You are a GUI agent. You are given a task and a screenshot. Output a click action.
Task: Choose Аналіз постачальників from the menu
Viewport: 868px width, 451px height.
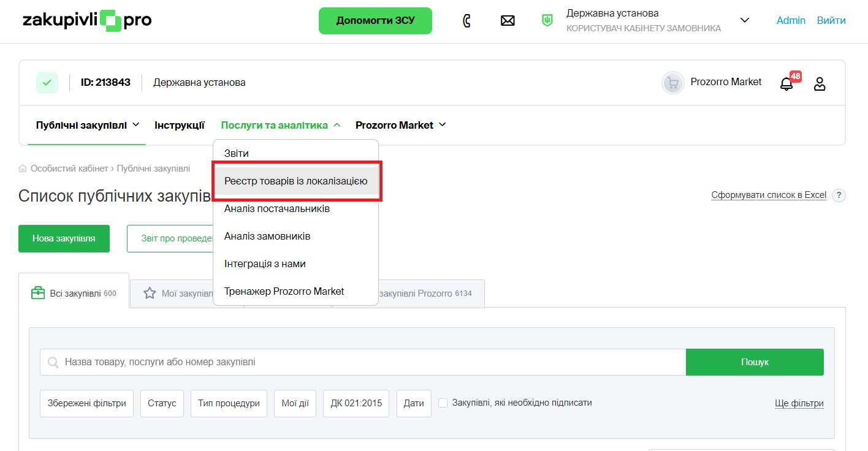(x=277, y=209)
